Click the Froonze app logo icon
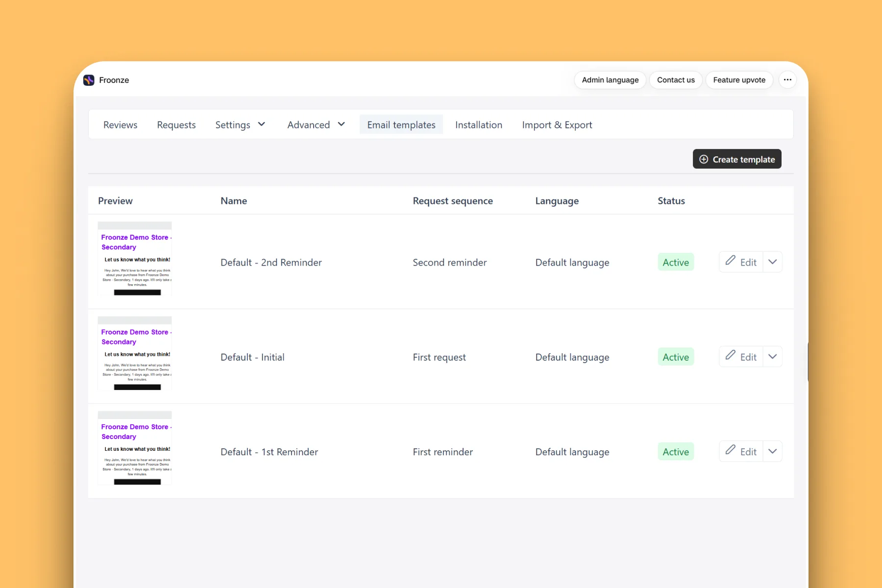The width and height of the screenshot is (882, 588). click(x=89, y=80)
